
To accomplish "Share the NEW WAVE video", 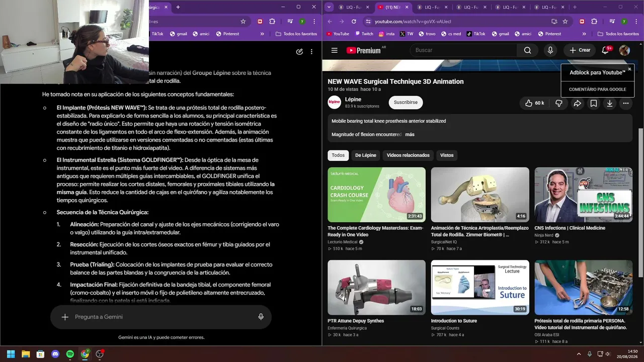I will point(578,103).
